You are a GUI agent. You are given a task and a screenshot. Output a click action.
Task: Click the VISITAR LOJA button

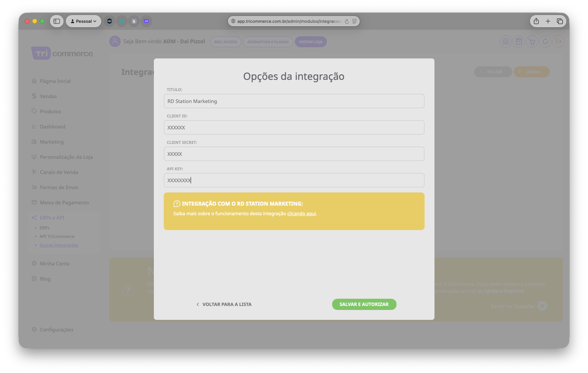coord(311,42)
